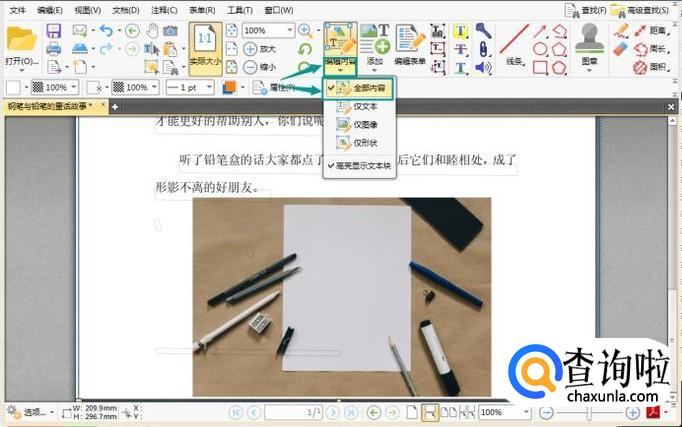Open 高级查找(S) advanced search
The height and width of the screenshot is (427, 682).
(639, 10)
